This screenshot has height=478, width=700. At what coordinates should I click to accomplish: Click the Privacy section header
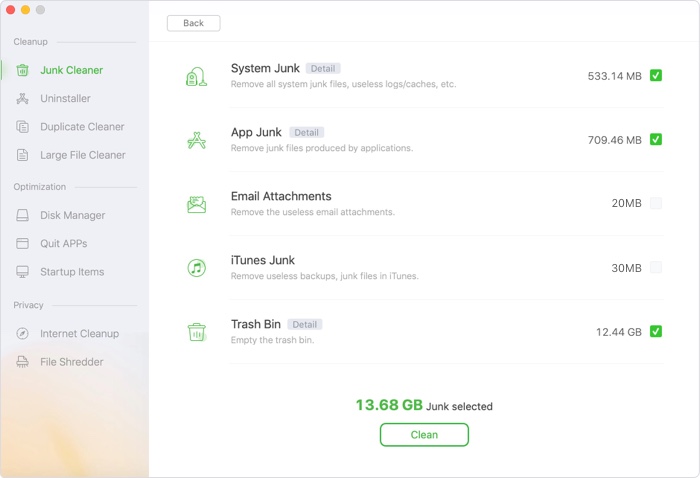(x=28, y=305)
